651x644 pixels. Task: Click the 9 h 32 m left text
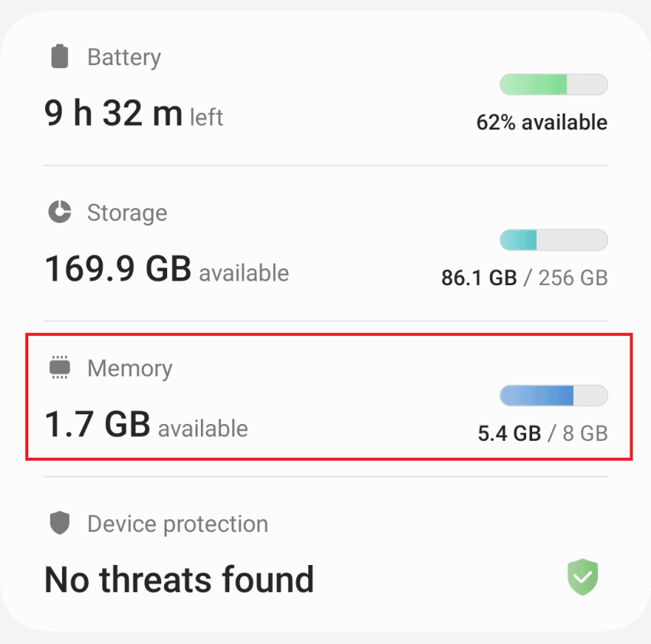[133, 115]
